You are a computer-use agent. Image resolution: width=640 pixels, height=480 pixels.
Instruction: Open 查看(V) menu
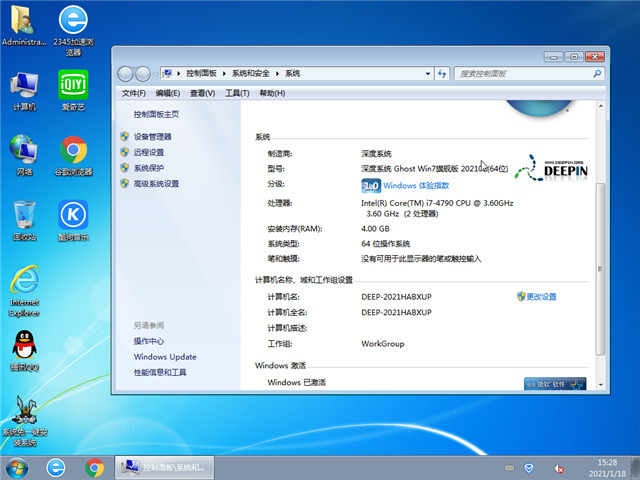pos(202,93)
